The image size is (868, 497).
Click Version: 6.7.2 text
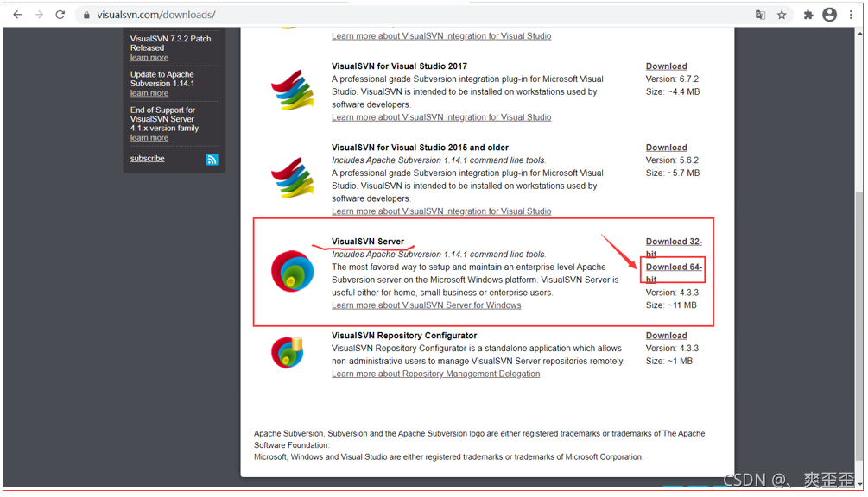click(672, 79)
